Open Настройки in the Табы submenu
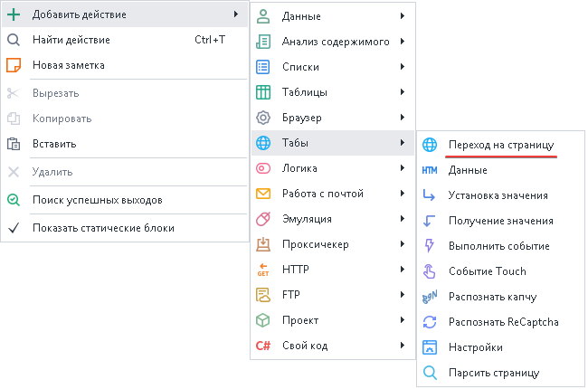This screenshot has height=389, width=588. (x=475, y=347)
